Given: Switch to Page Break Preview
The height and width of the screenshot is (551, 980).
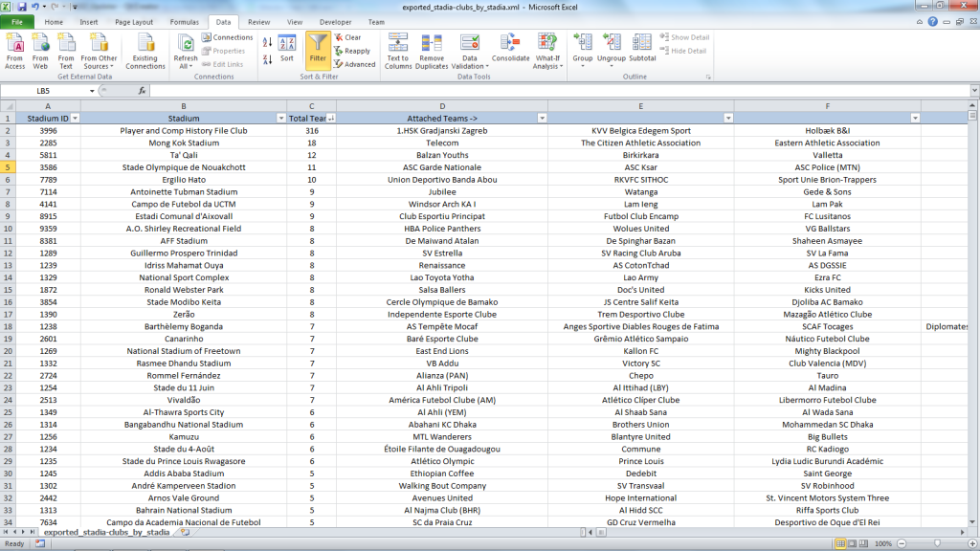Looking at the screenshot, I should (x=863, y=544).
